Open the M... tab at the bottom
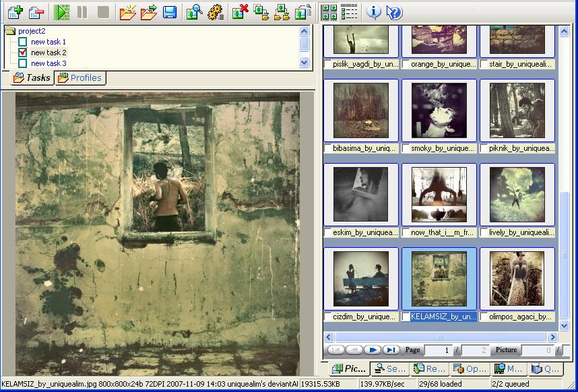Image resolution: width=578 pixels, height=392 pixels. pos(509,368)
